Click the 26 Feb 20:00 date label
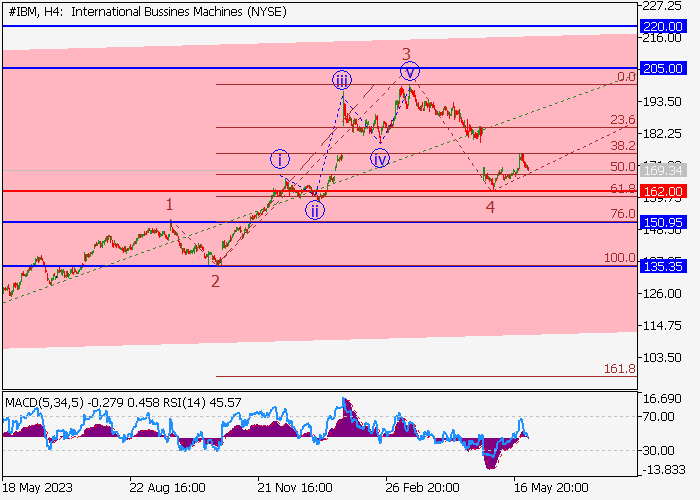This screenshot has width=700, height=500. point(422,488)
